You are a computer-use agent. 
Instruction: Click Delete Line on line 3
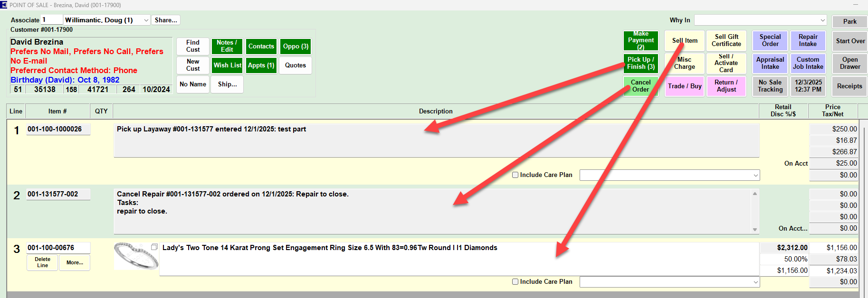point(42,262)
